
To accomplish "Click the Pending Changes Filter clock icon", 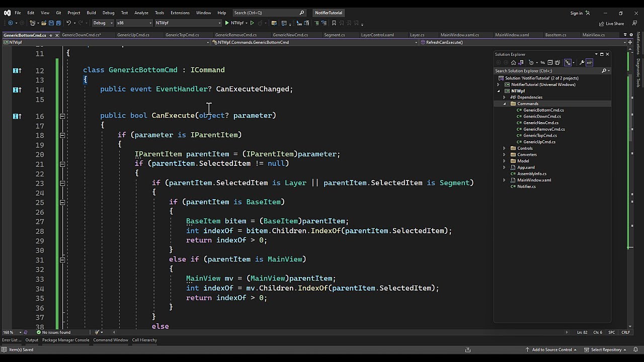I will pos(531,62).
